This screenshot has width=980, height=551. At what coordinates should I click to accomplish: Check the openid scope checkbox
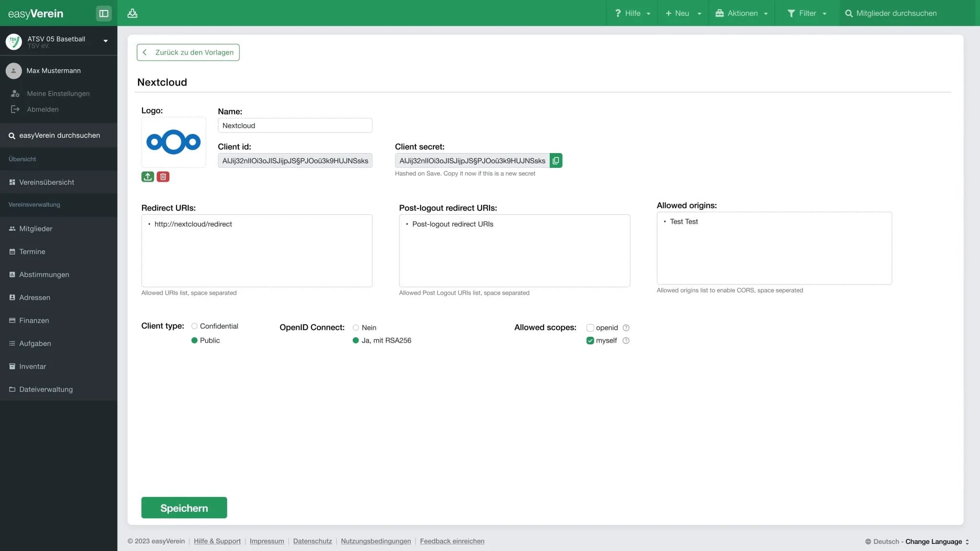(590, 328)
